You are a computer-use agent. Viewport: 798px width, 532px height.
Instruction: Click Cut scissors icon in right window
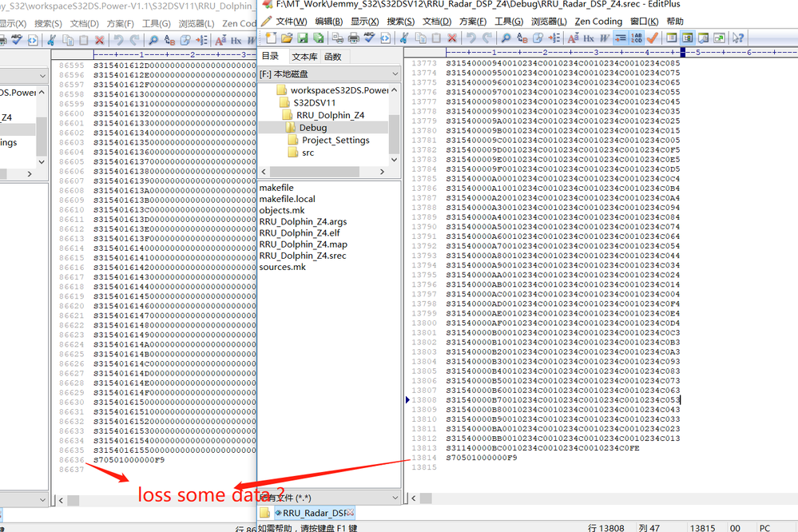(x=404, y=38)
